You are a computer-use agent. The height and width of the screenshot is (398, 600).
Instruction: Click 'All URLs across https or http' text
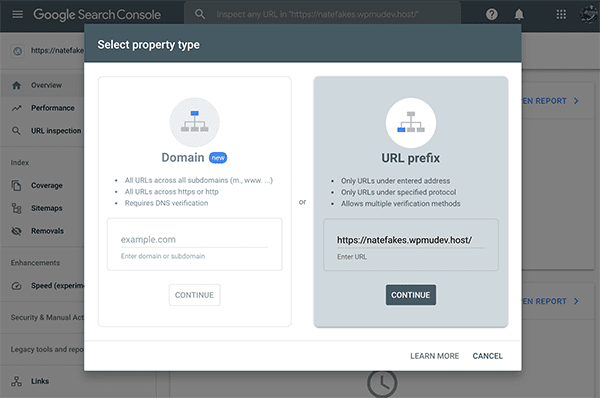pos(172,192)
